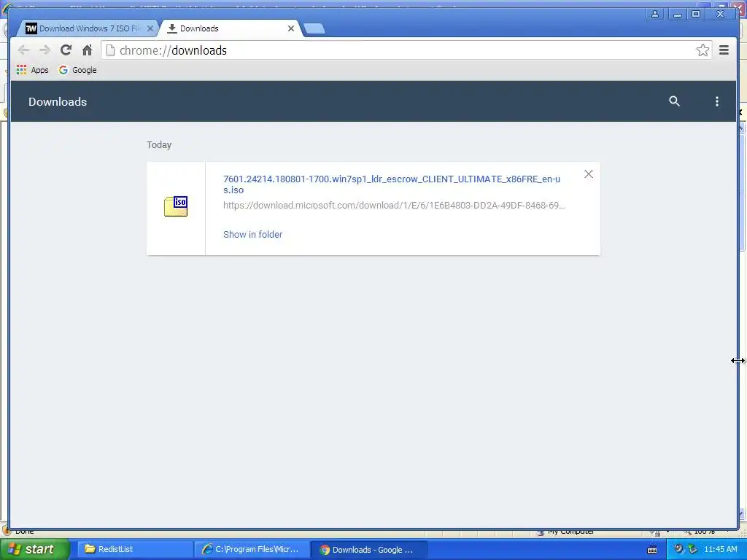Click the browser forward arrow
Screen dimensions: 747x560
point(44,50)
